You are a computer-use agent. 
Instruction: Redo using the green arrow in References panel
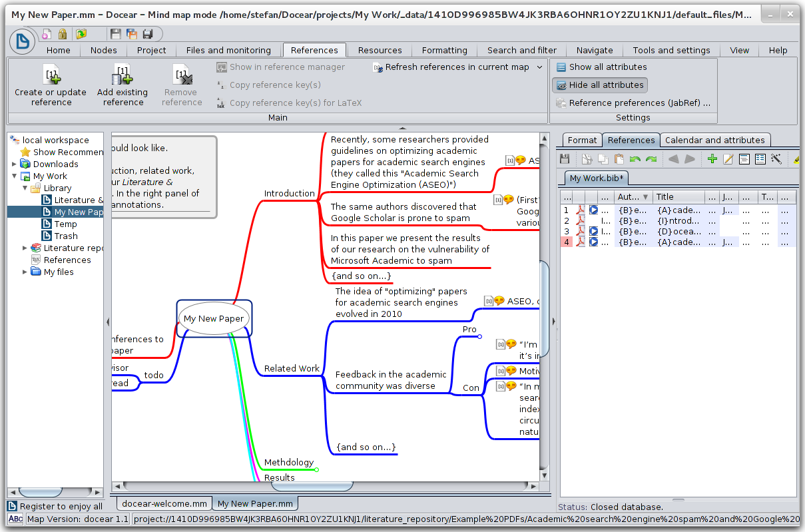coord(651,159)
